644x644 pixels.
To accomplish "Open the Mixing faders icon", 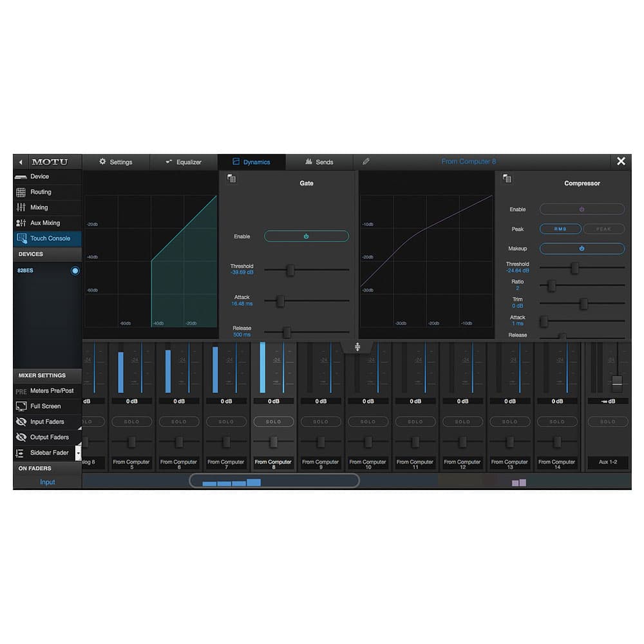I will 21,207.
